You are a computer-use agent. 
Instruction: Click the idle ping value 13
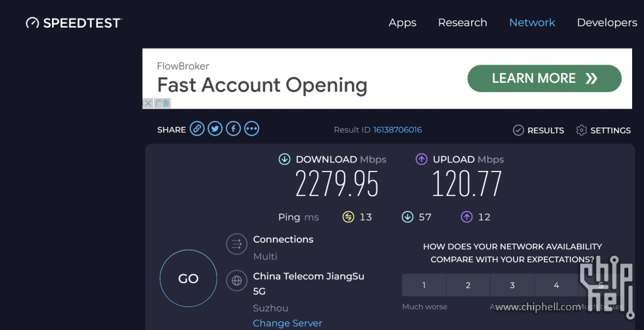pos(366,217)
